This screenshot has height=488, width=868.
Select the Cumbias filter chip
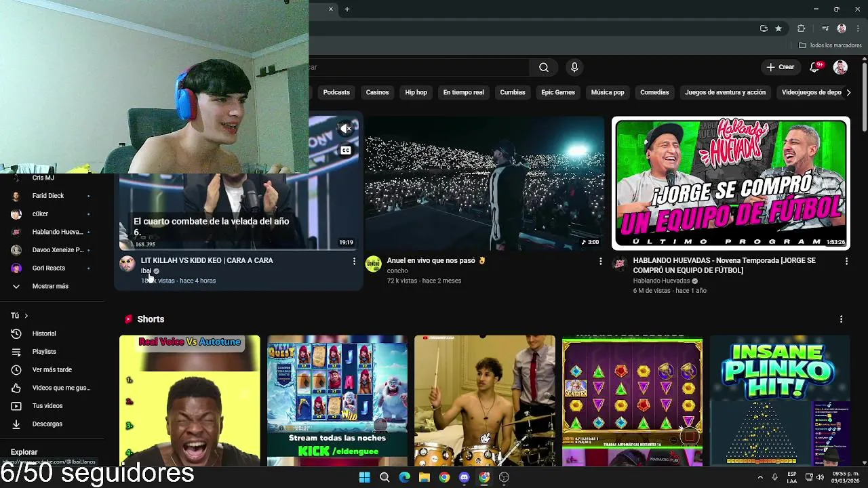click(513, 92)
